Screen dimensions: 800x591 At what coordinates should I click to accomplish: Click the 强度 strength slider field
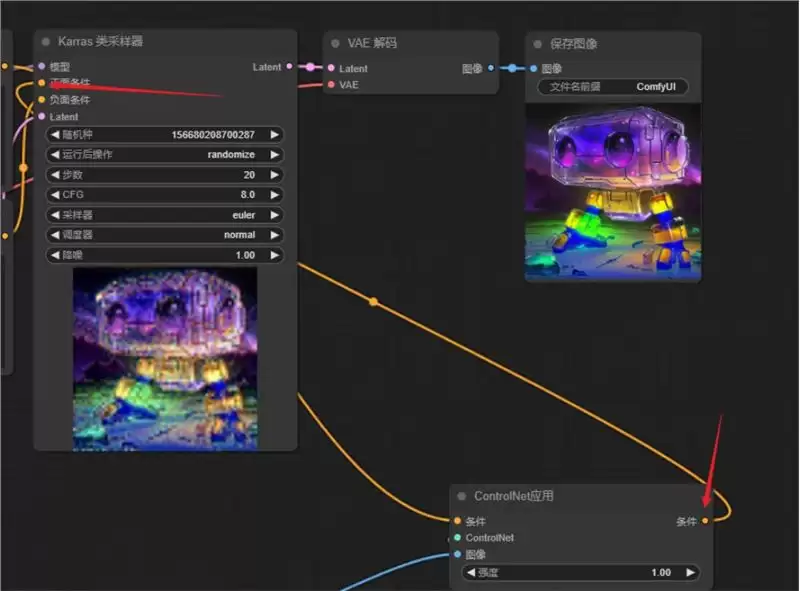(x=580, y=573)
